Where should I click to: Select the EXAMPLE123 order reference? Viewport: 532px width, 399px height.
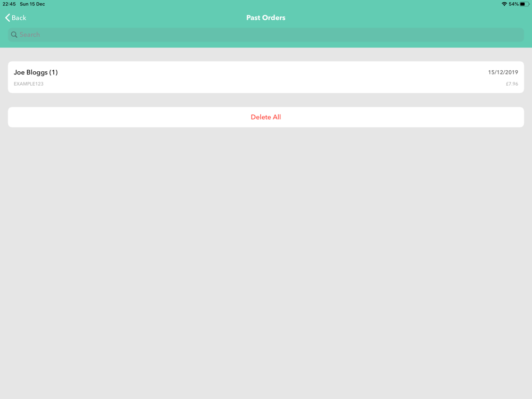click(29, 84)
